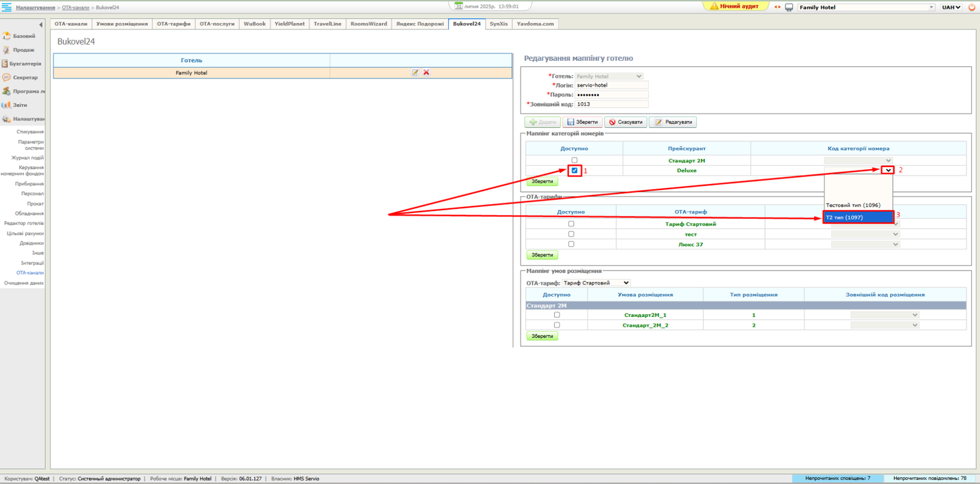Click the Зовнішній код input field

pos(612,103)
